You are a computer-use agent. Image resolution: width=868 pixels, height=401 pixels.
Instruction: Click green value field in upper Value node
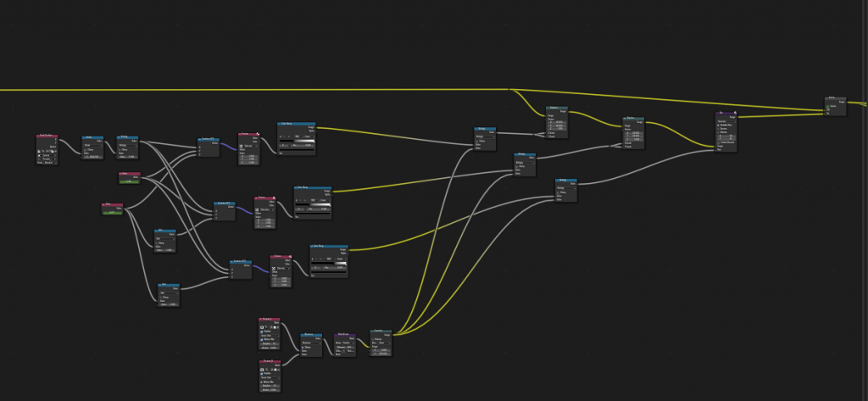pos(129,181)
